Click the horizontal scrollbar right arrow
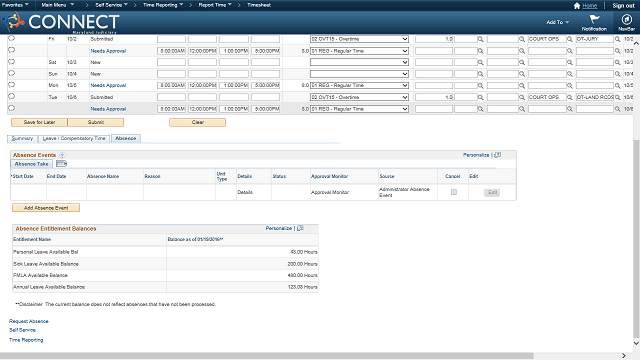This screenshot has height=360, width=640. point(623,356)
